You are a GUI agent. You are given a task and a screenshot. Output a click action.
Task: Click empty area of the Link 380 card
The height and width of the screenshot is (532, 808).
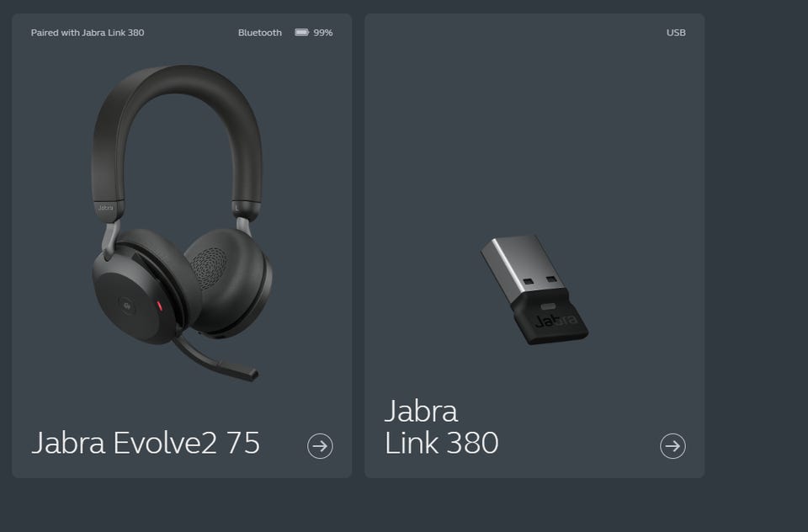(534, 129)
